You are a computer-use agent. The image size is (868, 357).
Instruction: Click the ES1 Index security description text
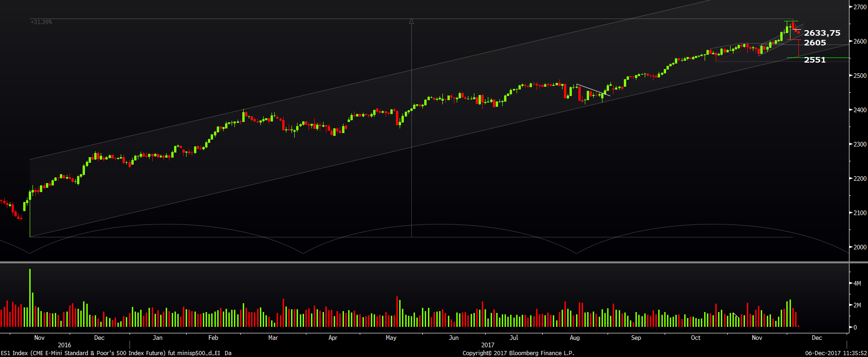click(x=116, y=353)
